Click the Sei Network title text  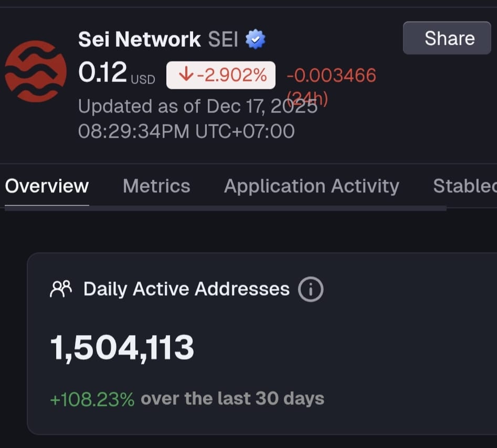tap(139, 39)
